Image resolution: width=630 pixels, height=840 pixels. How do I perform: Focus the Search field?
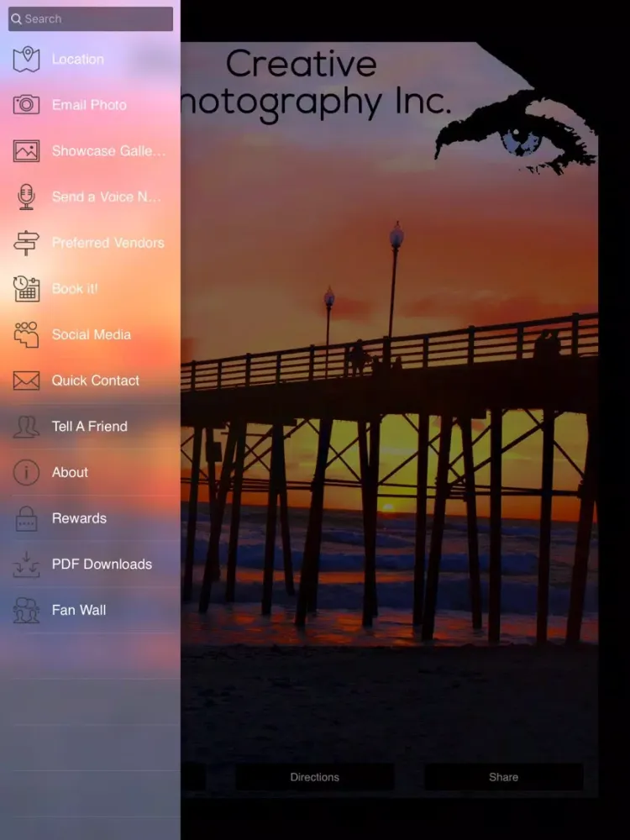tap(91, 18)
